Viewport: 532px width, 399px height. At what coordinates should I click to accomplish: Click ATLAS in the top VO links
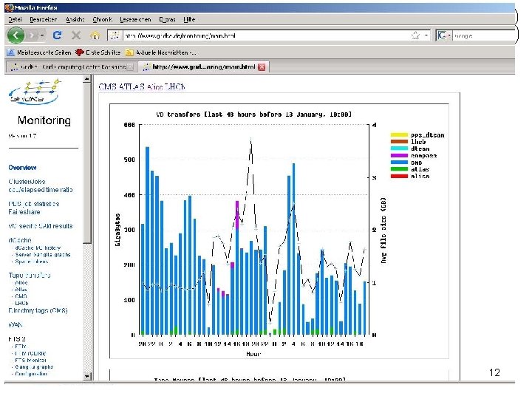[x=132, y=87]
